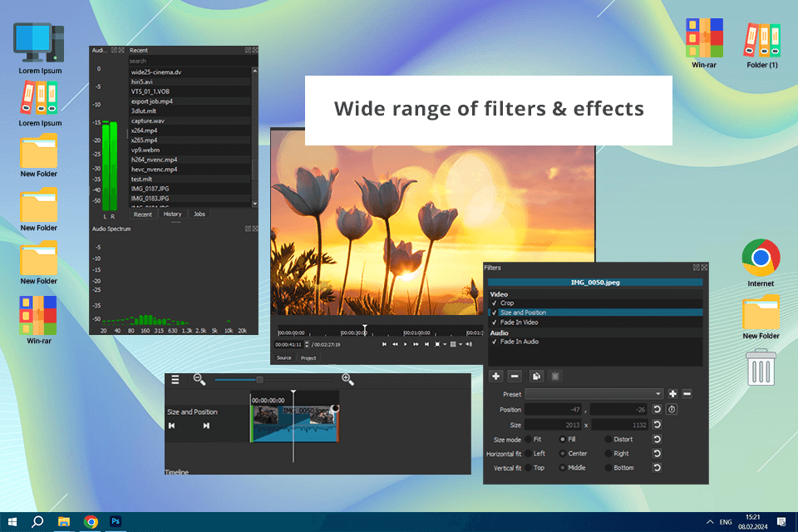The height and width of the screenshot is (532, 798).
Task: Open the timeline hamburger menu
Action: (175, 380)
